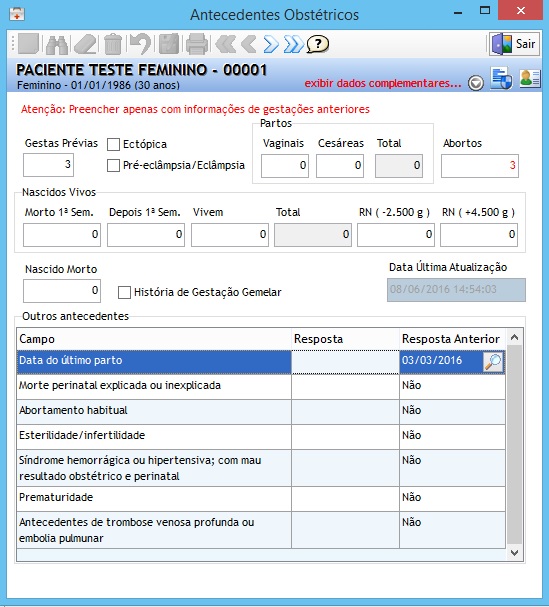This screenshot has height=607, width=549.
Task: Click the printer icon in toolbar
Action: [x=197, y=44]
